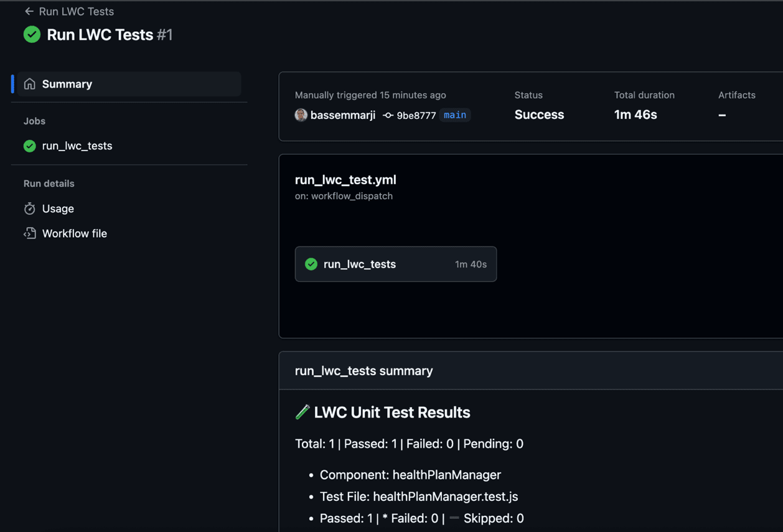This screenshot has width=783, height=532.
Task: Open commit 9be8777
Action: (x=416, y=116)
